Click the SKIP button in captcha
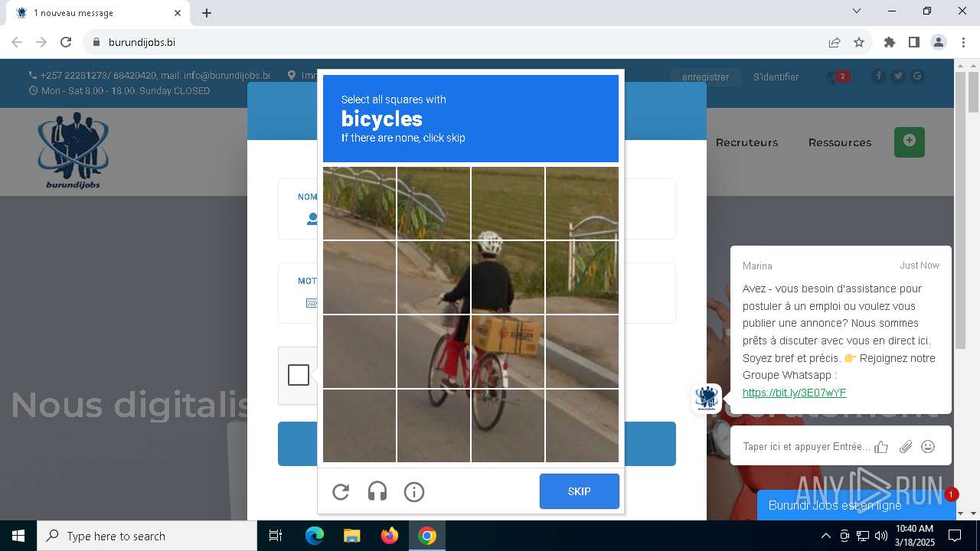 click(x=580, y=491)
